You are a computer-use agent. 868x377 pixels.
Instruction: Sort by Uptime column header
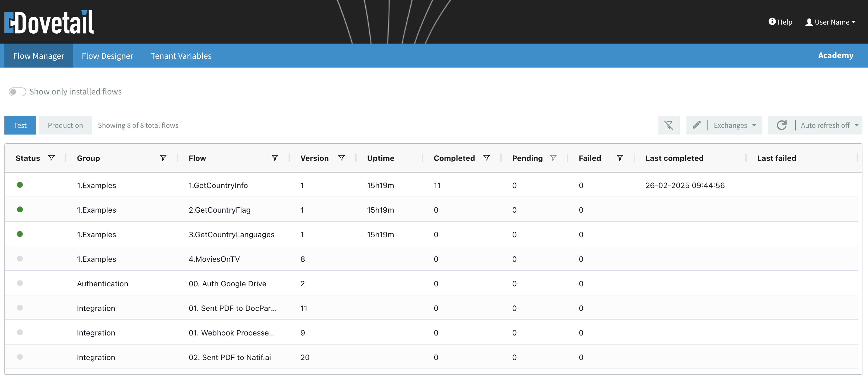tap(380, 158)
